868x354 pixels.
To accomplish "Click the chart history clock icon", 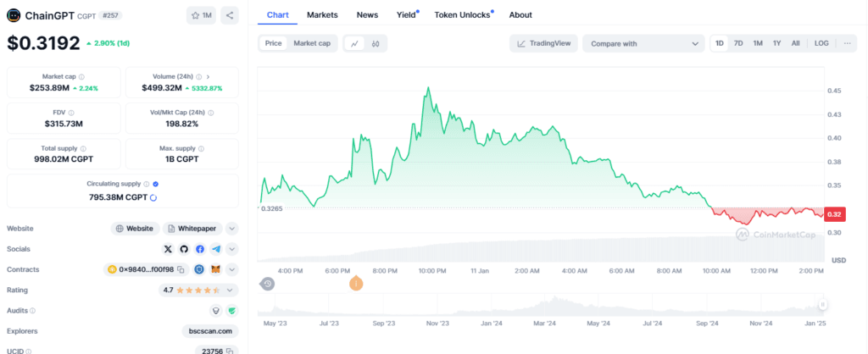I will 267,284.
